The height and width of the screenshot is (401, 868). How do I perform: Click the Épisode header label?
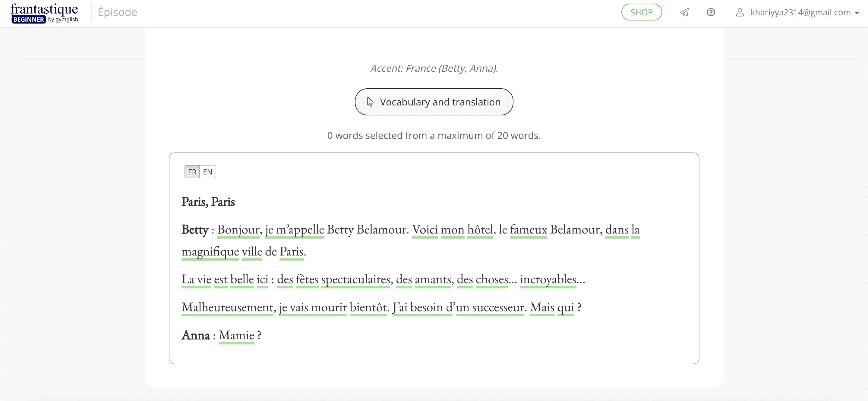point(117,12)
